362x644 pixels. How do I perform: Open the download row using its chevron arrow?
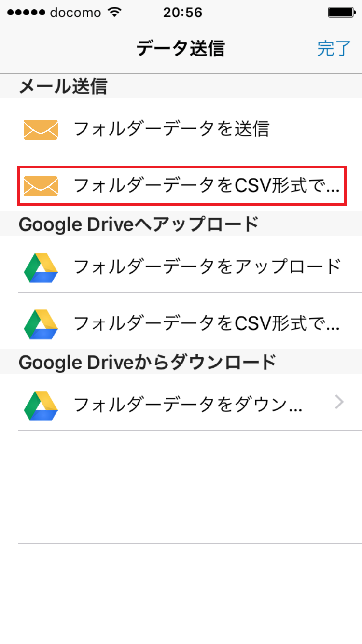point(339,402)
